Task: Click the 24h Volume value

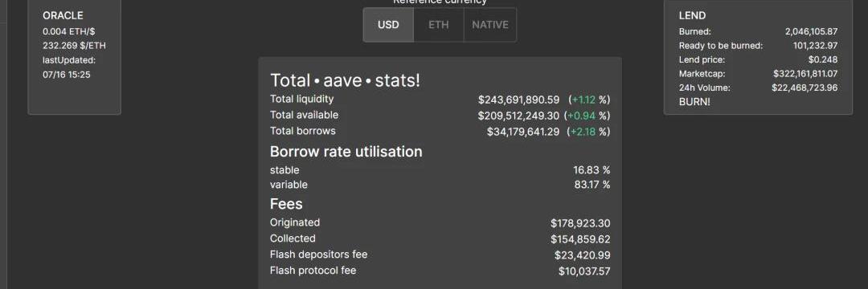Action: coord(805,88)
